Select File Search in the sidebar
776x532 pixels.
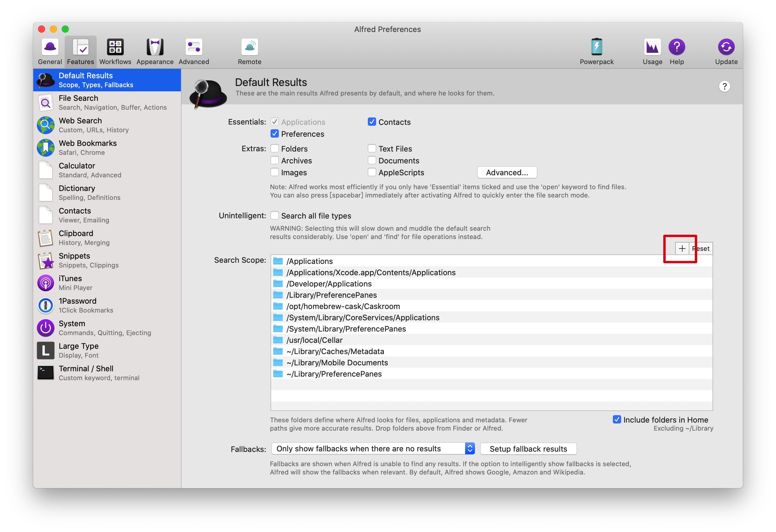107,103
